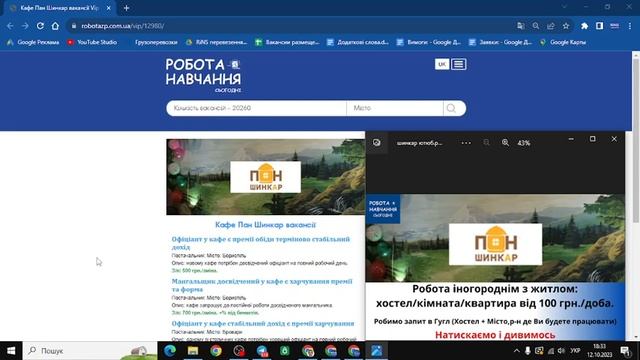Click the Робота Навчання site logo
640x360 pixels.
(203, 75)
